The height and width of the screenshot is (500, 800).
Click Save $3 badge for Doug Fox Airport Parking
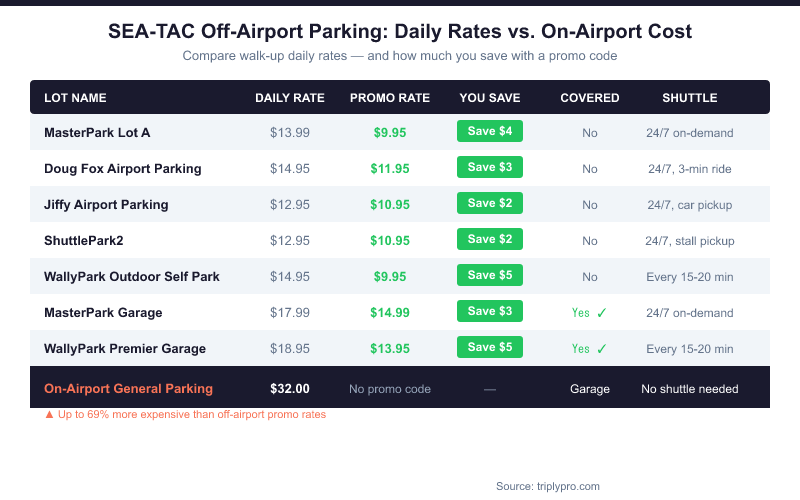[490, 167]
